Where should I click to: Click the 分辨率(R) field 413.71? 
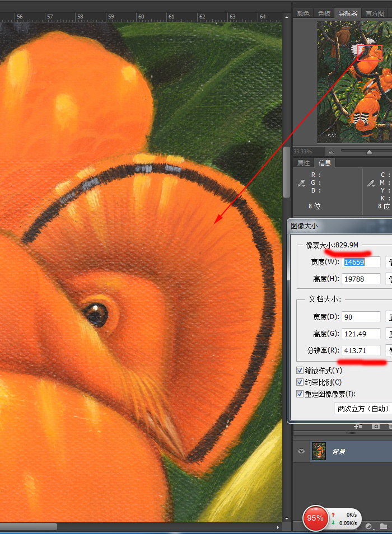pos(361,350)
